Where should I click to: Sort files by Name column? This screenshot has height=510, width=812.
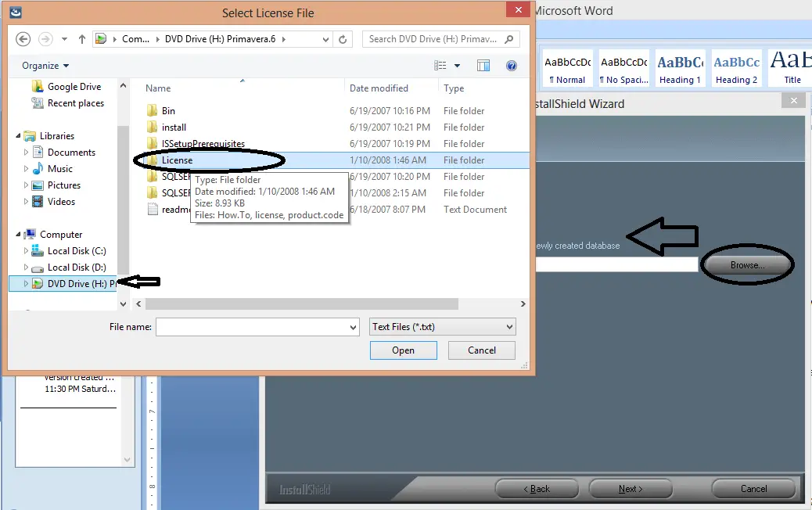pos(158,88)
